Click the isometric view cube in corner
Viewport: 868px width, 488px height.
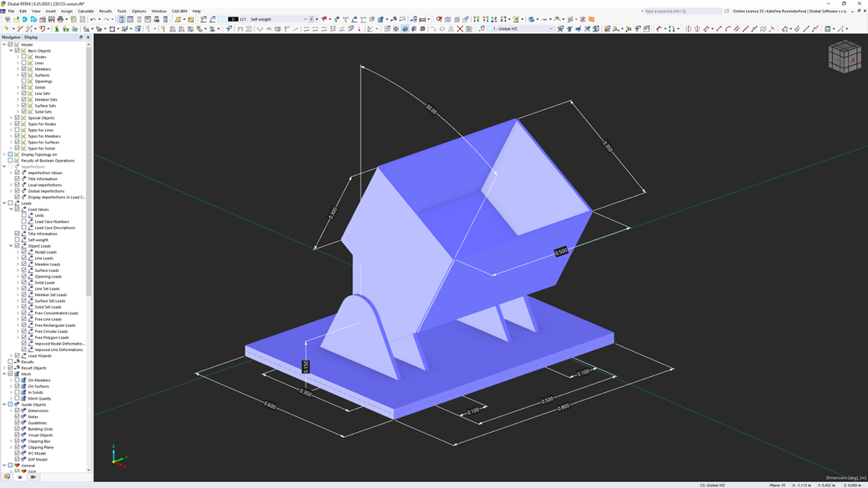tap(845, 57)
